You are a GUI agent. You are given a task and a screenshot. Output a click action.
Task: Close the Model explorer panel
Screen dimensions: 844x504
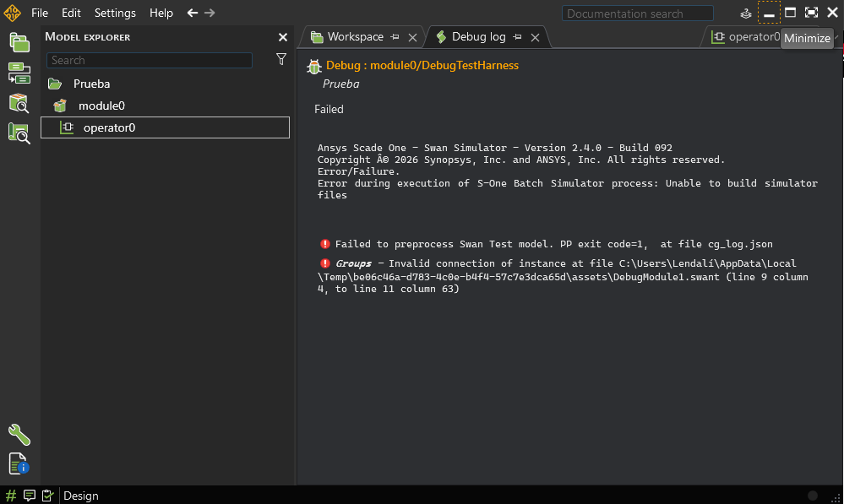283,37
